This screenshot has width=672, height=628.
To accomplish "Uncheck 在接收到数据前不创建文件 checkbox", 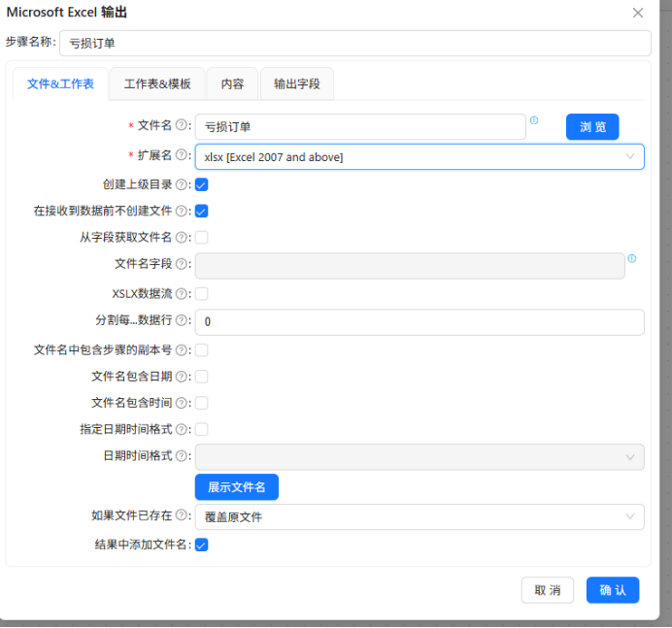I will pos(201,212).
